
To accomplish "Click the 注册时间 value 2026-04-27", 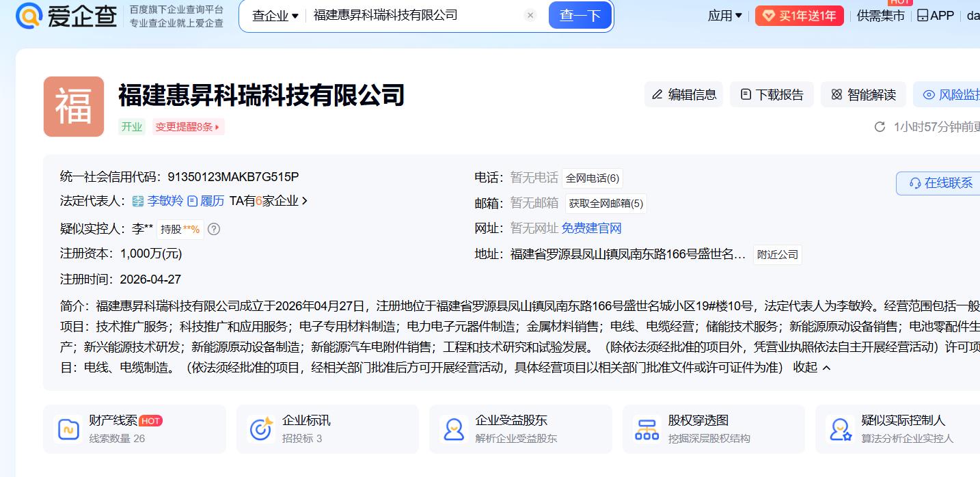I will click(x=150, y=280).
